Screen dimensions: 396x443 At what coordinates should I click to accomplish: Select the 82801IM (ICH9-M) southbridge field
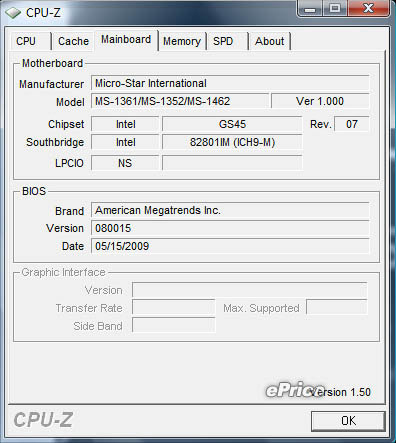click(232, 142)
